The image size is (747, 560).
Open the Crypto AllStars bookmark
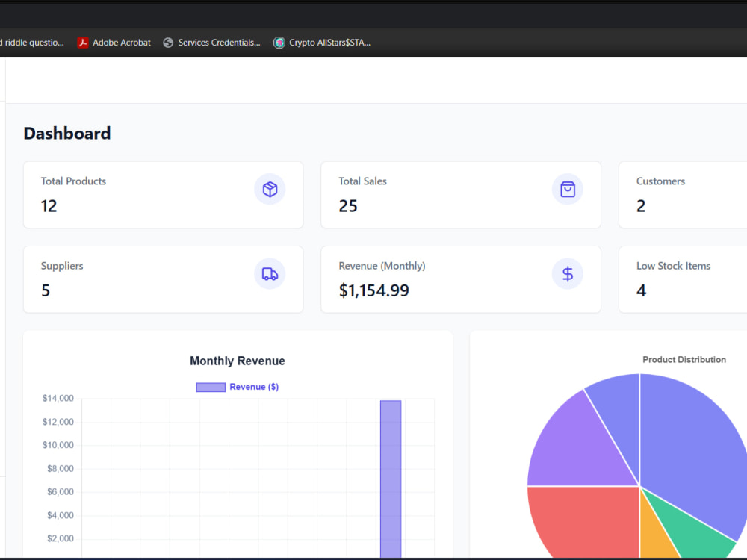tap(322, 43)
